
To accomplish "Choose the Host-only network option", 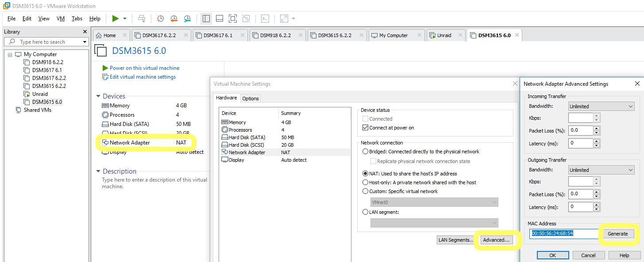I will (365, 182).
